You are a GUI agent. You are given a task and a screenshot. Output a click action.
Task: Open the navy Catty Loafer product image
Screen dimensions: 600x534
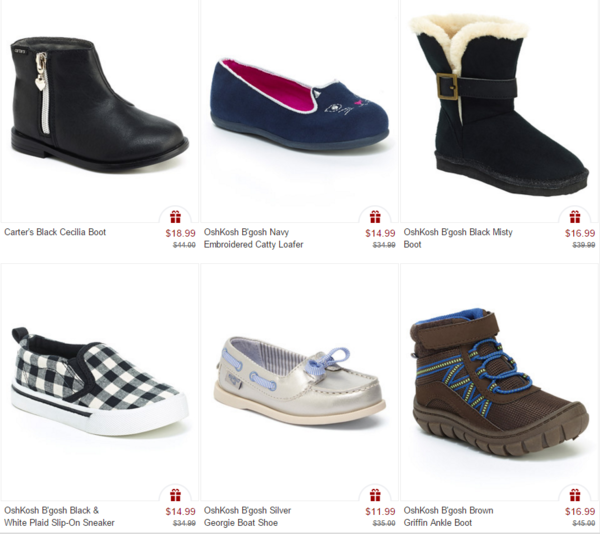tap(300, 104)
